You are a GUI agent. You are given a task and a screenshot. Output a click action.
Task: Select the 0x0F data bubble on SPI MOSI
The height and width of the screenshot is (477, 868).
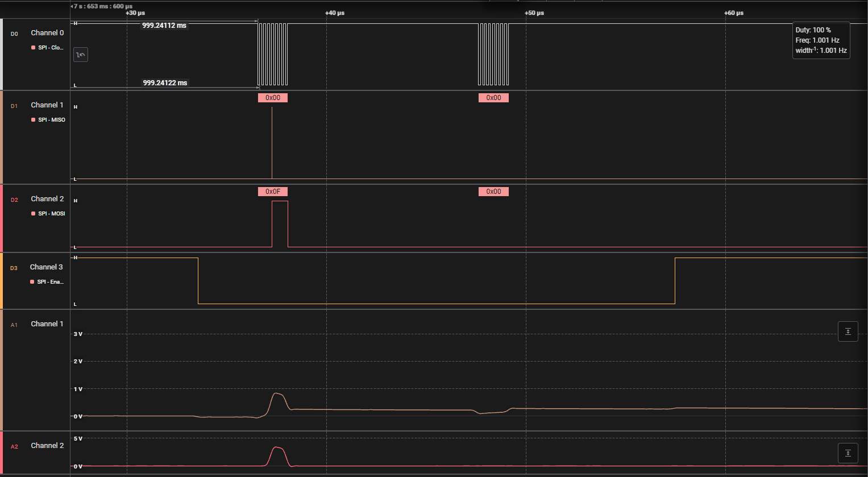click(x=272, y=191)
